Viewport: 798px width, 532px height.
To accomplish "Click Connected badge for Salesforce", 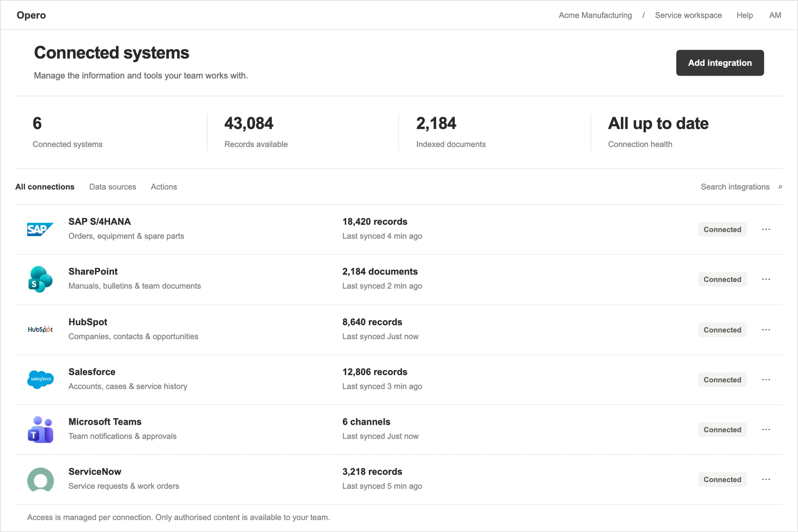I will 722,379.
